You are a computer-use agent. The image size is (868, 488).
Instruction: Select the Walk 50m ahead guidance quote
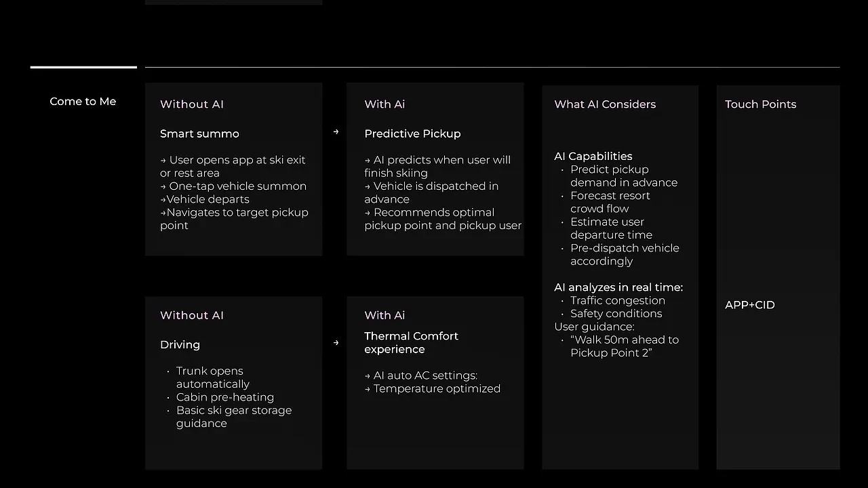[x=624, y=346]
